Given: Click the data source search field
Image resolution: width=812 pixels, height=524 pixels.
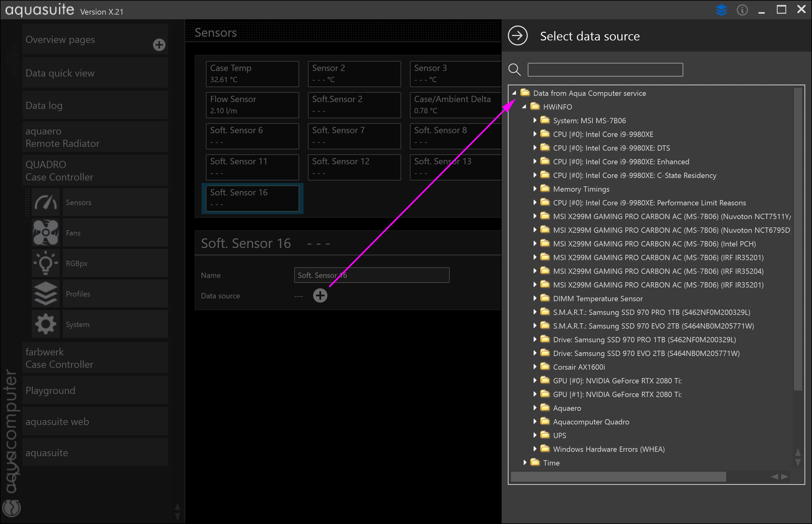Looking at the screenshot, I should pos(605,70).
